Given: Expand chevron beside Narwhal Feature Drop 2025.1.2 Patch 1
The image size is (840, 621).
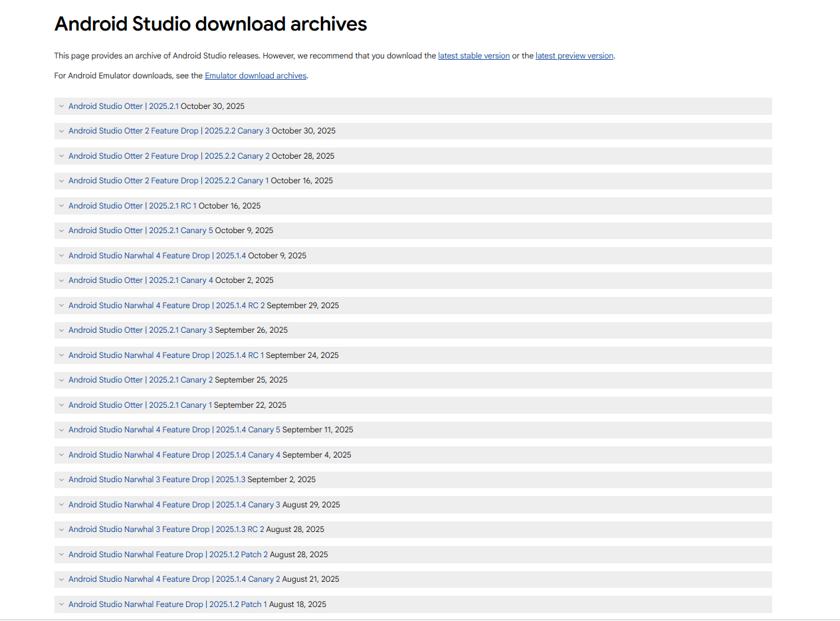Looking at the screenshot, I should (61, 604).
